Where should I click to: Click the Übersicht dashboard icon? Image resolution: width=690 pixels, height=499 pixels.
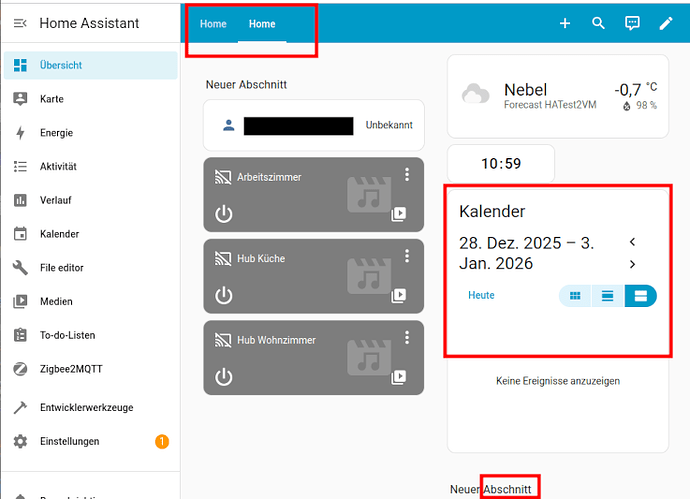pos(20,65)
